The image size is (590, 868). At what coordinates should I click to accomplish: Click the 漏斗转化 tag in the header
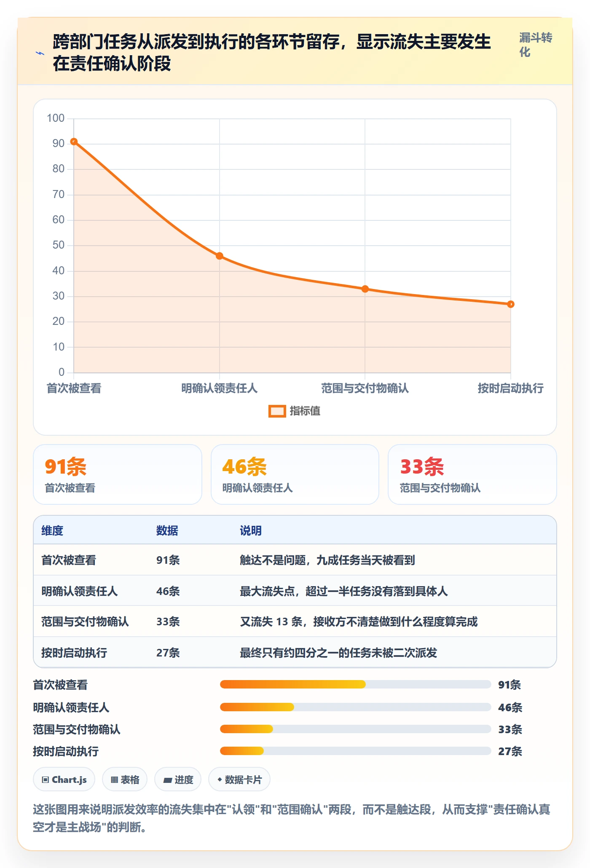coord(535,45)
